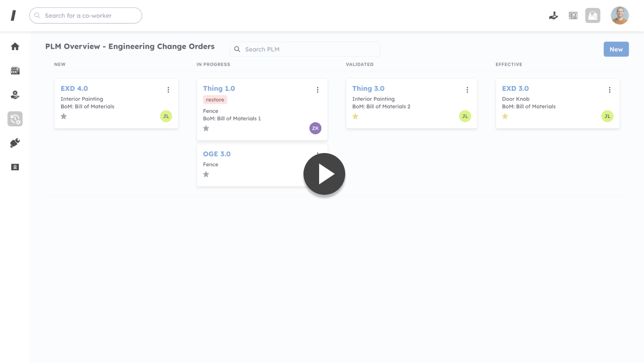Open the factory building icon in header
This screenshot has width=644, height=363.
click(592, 16)
